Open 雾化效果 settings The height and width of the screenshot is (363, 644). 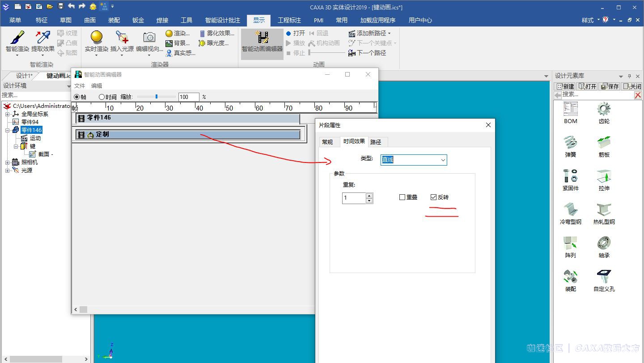(216, 34)
